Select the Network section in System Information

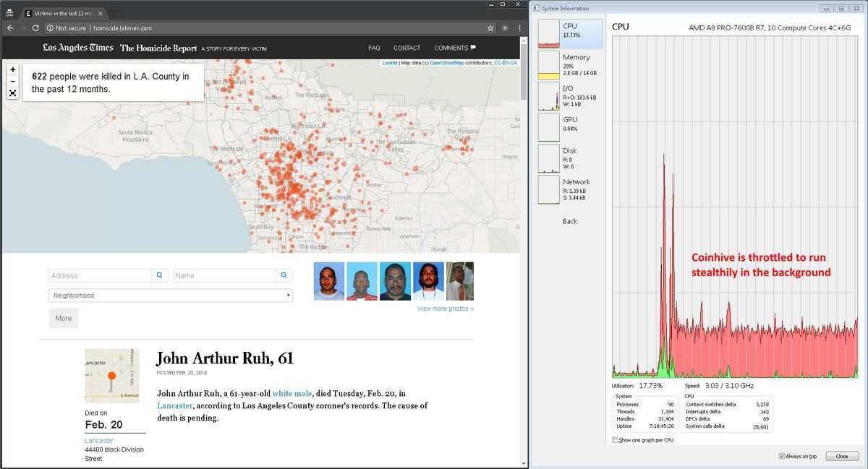[569, 189]
